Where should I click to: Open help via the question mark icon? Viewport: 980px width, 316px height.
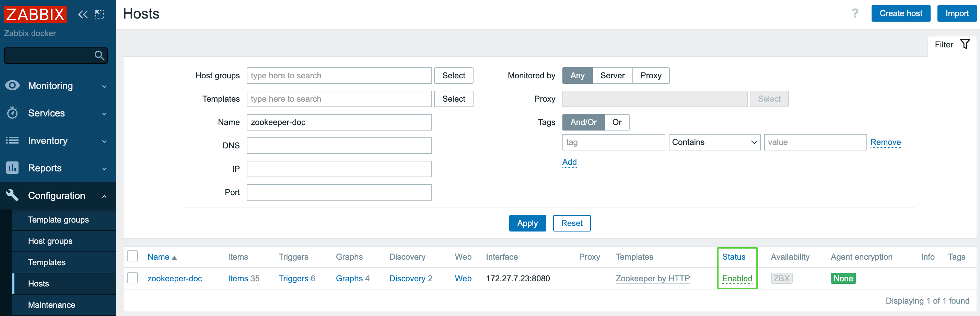pyautogui.click(x=855, y=13)
